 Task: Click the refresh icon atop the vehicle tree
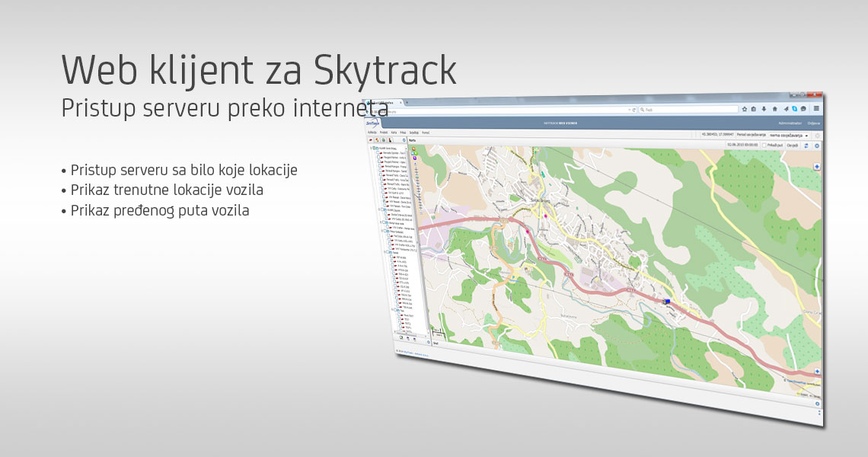click(x=404, y=141)
